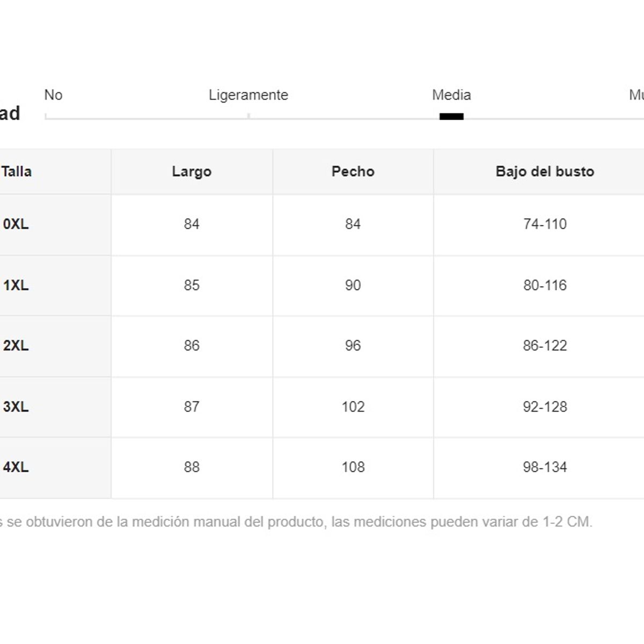Click the 0XL size row label

(16, 224)
